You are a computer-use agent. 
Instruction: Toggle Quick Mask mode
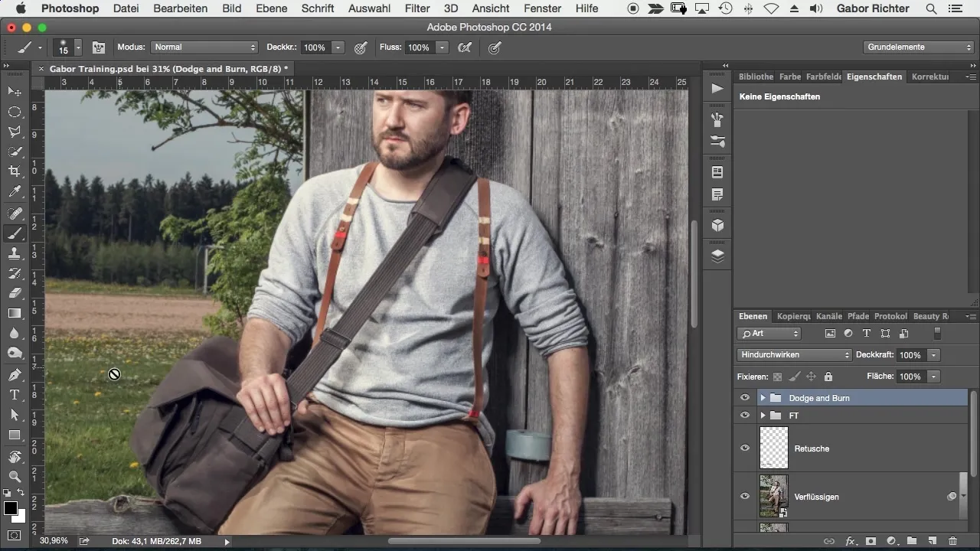15,535
